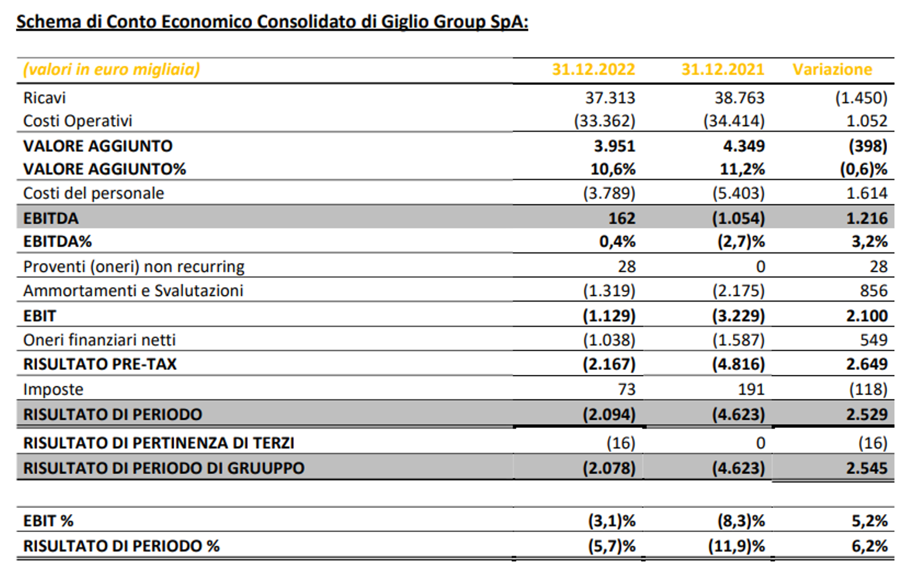Click the variation value "2.649"

[x=867, y=364]
